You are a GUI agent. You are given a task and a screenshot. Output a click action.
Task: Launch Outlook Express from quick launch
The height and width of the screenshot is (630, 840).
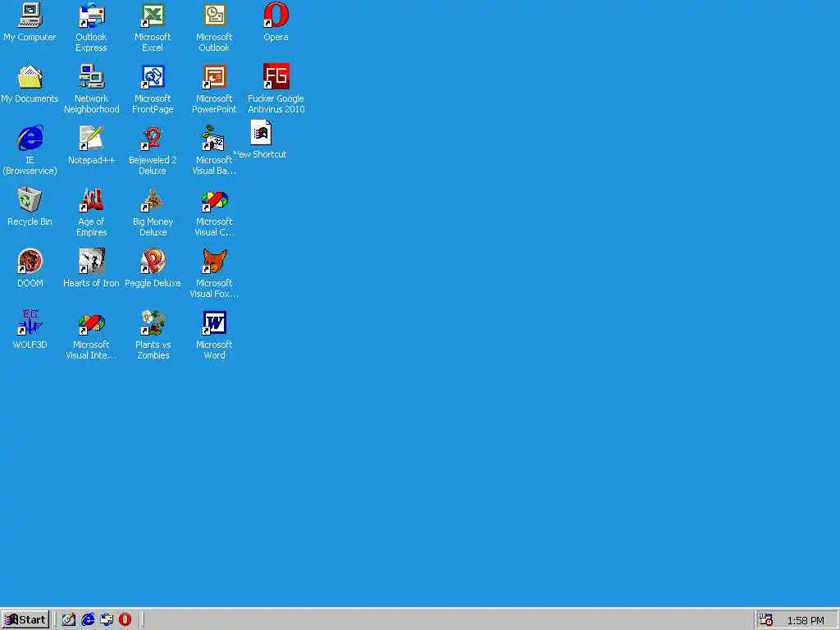[x=106, y=620]
